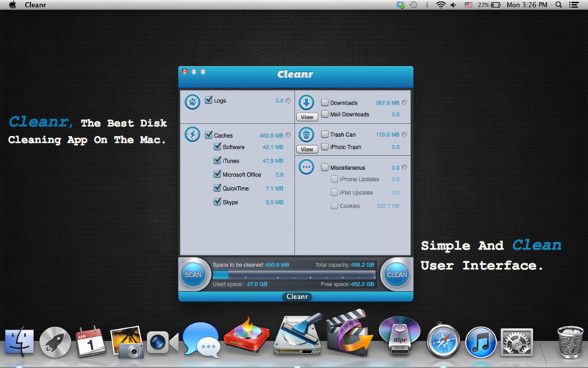Click View button under Trash Can icon
The height and width of the screenshot is (368, 588).
pyautogui.click(x=307, y=149)
